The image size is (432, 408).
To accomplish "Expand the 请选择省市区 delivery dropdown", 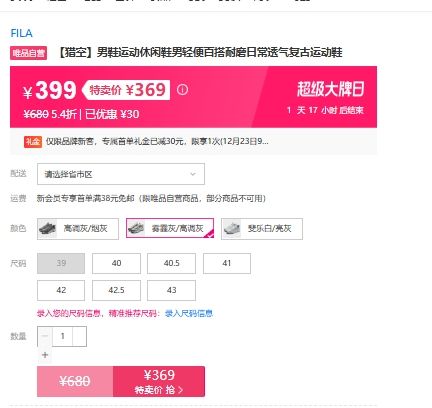I will click(121, 174).
